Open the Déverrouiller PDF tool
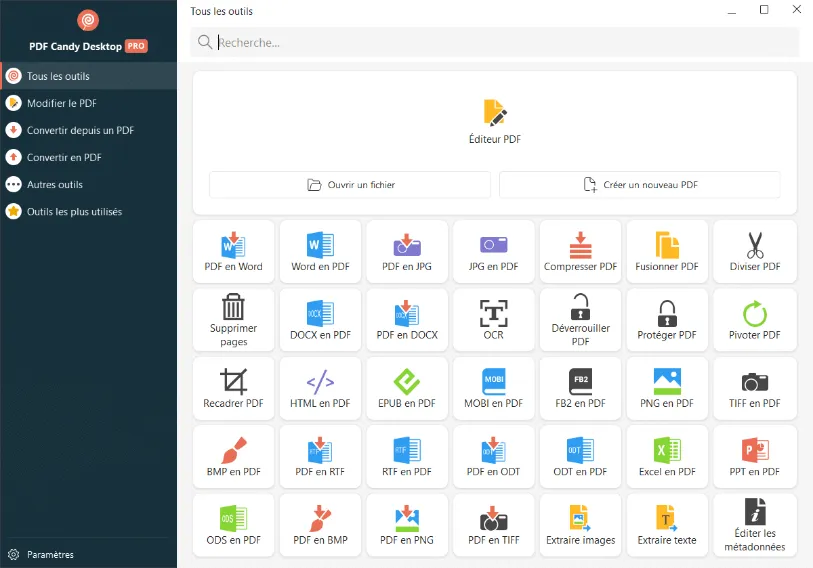Screen dimensions: 813x568 [580, 320]
